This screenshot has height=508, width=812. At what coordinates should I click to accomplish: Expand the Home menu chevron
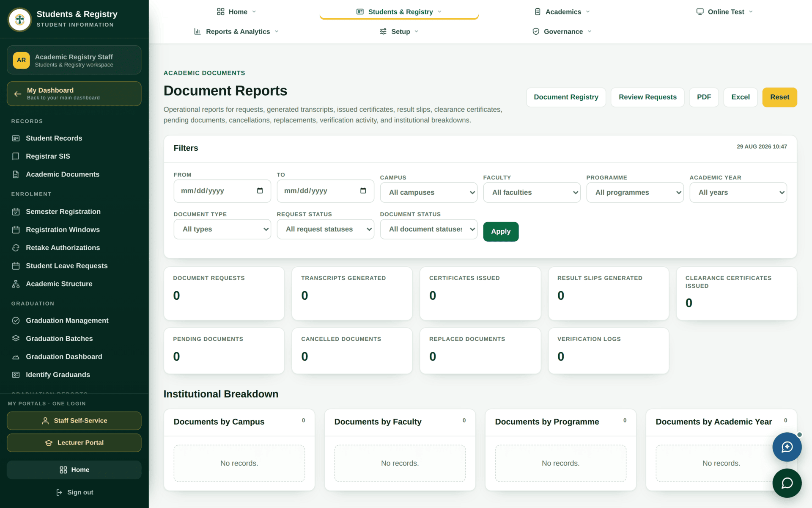[254, 12]
